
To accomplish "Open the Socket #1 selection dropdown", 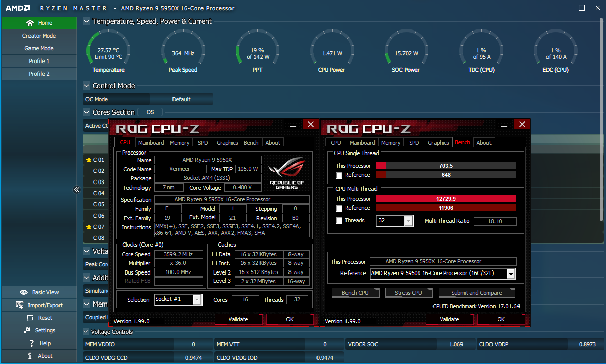I will coord(197,300).
